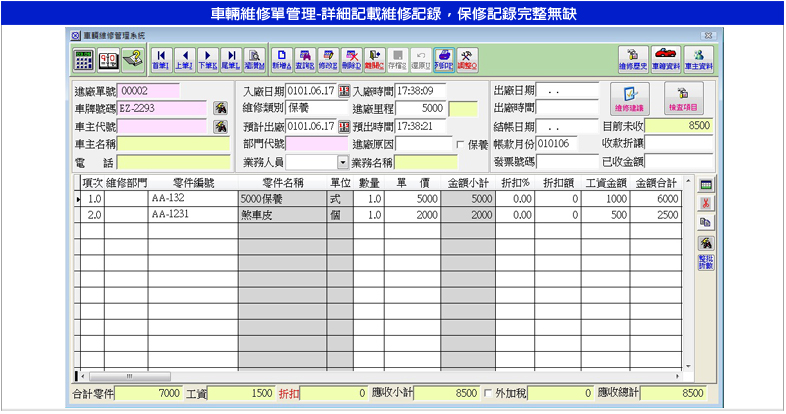The image size is (786, 414).
Task: Open calendar picker next to 預計出廠
Action: pyautogui.click(x=345, y=127)
